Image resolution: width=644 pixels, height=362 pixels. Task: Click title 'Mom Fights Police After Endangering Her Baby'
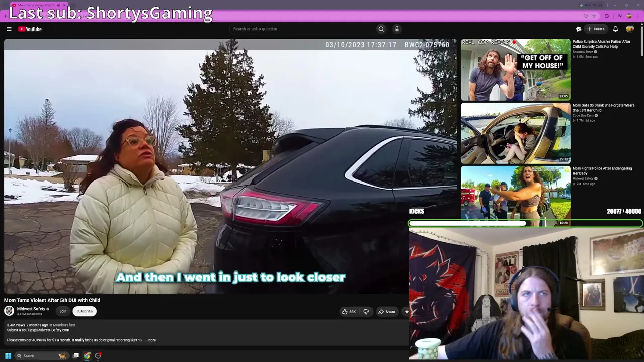pyautogui.click(x=602, y=171)
